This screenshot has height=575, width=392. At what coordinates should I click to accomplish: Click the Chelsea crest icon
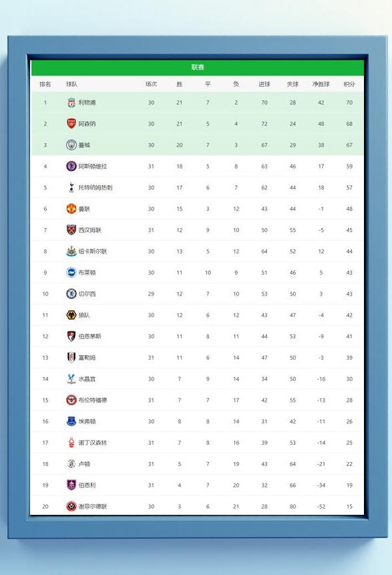pos(71,294)
